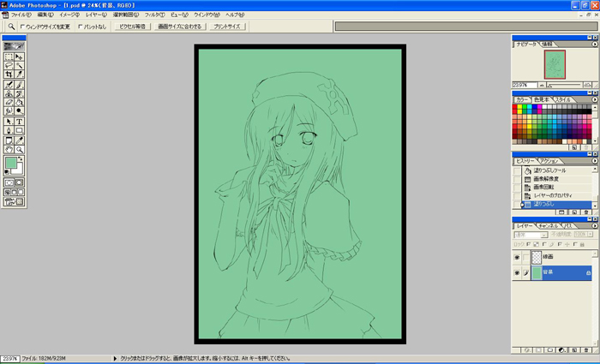Click the Navigator zoom slider

[564, 85]
